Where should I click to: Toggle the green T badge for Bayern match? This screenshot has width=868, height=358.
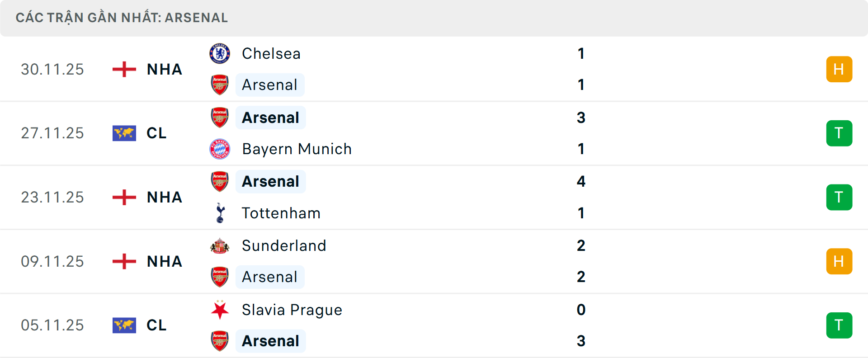(839, 133)
